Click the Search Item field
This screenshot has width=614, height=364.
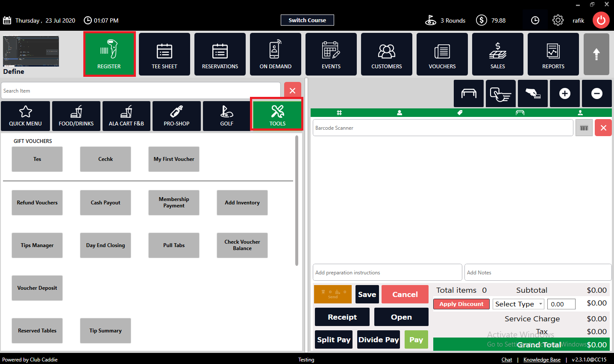coord(141,90)
